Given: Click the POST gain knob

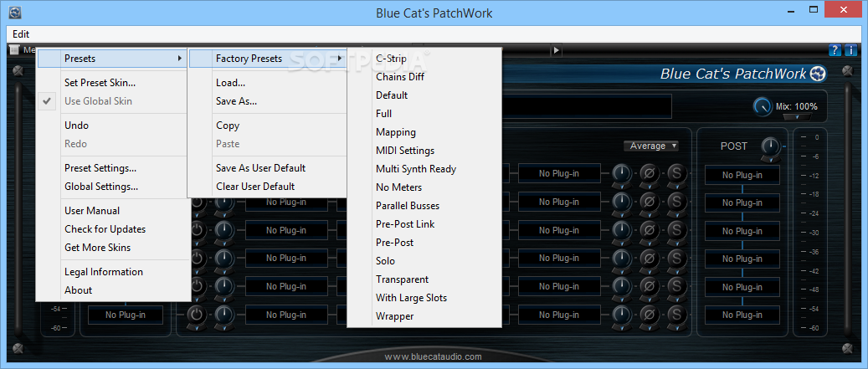Looking at the screenshot, I should coord(770,146).
